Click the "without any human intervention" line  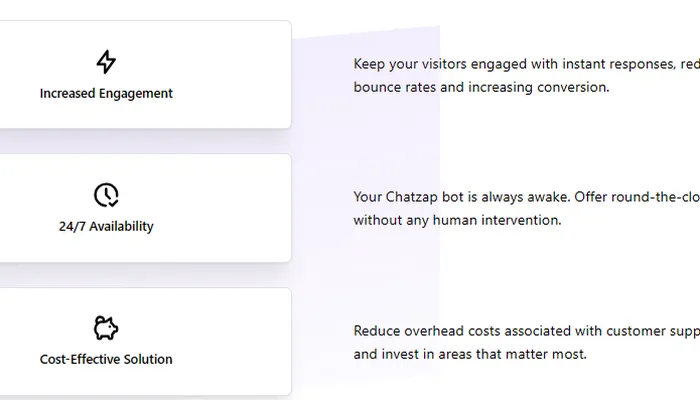(x=457, y=220)
